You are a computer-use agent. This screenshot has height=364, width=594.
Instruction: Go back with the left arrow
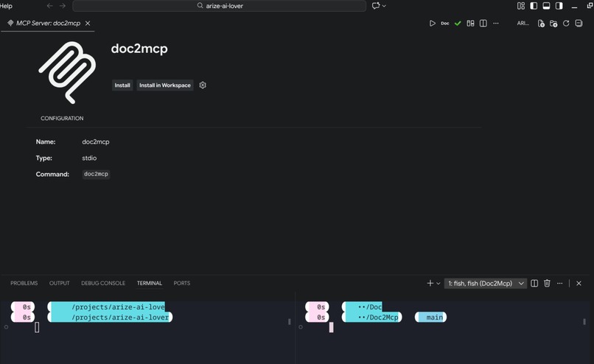[49, 6]
